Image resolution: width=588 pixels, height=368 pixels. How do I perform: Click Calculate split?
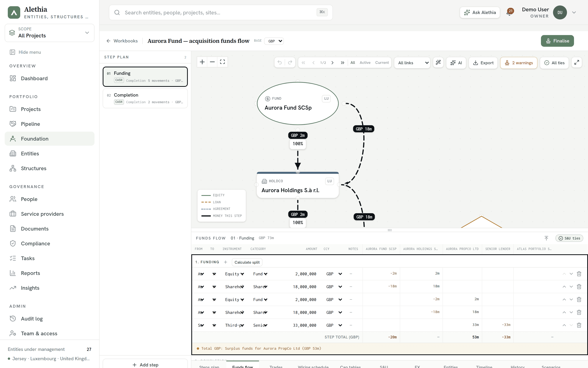(x=247, y=262)
